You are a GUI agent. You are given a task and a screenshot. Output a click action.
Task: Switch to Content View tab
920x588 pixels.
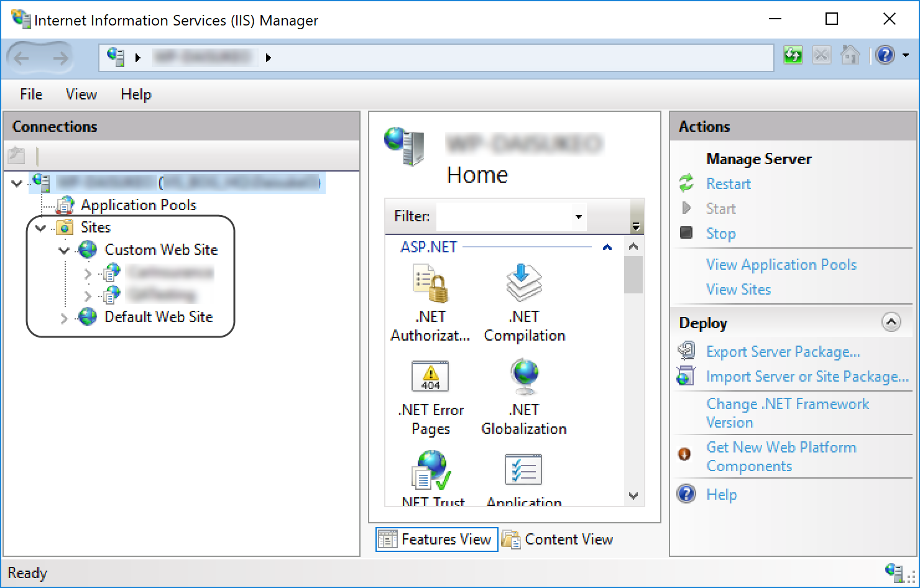(x=558, y=540)
